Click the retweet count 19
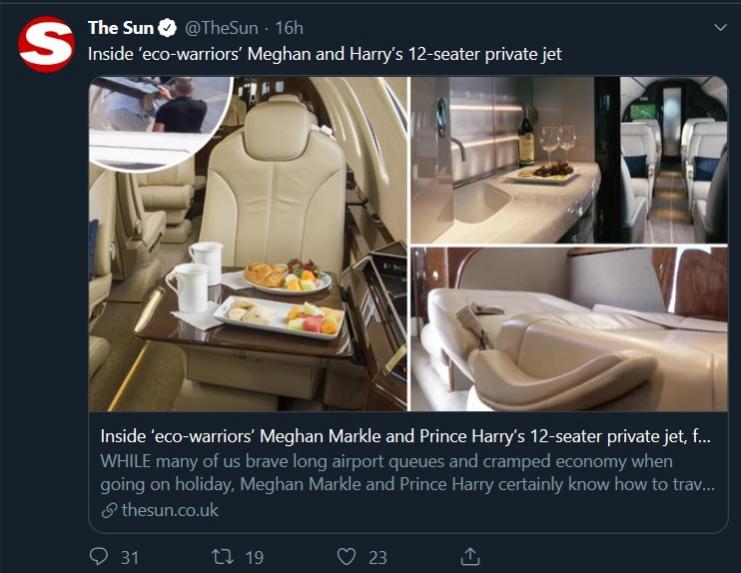Screen dimensions: 741x573 (x=254, y=557)
